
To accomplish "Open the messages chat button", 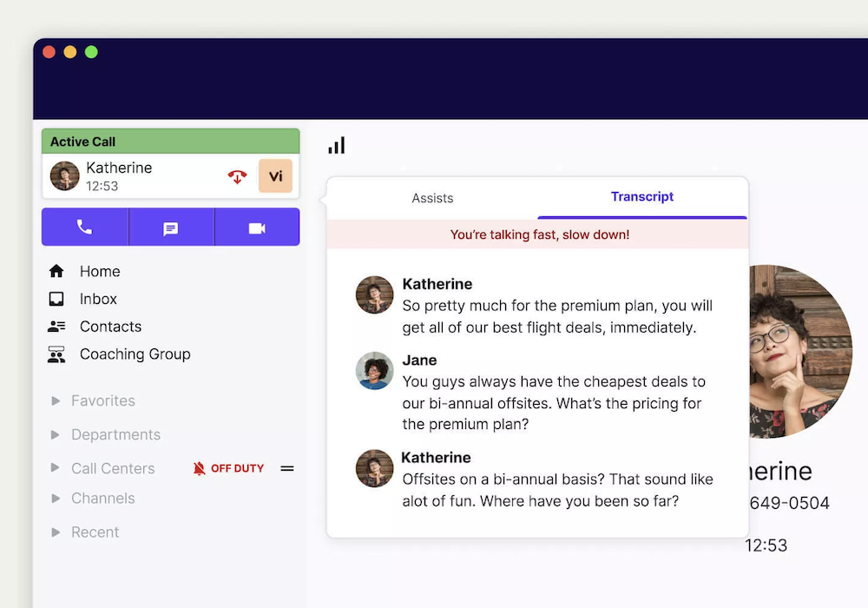I will pyautogui.click(x=171, y=227).
